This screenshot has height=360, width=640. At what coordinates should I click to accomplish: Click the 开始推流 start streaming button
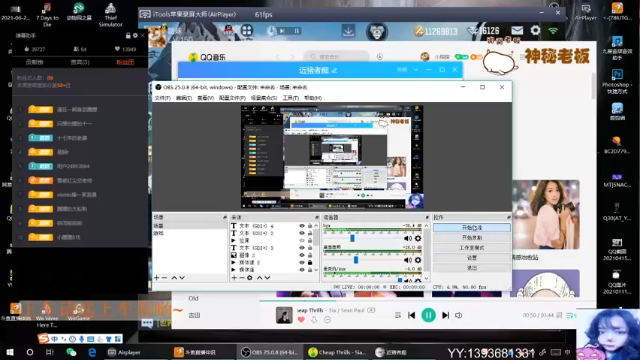click(472, 227)
